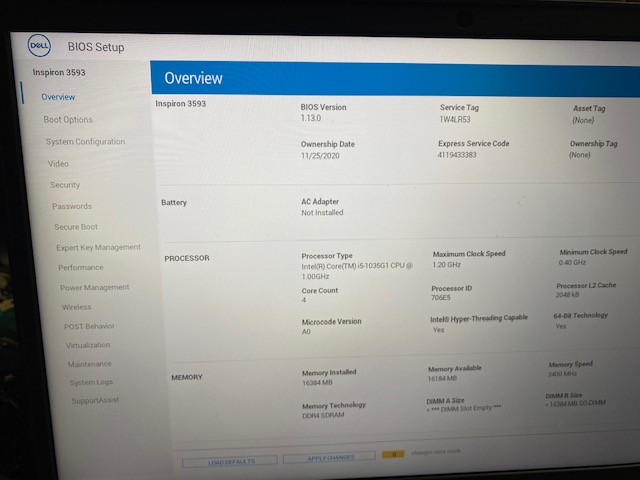
Task: Click Intel Hyper-Threading Capable value Yes
Action: tap(438, 329)
